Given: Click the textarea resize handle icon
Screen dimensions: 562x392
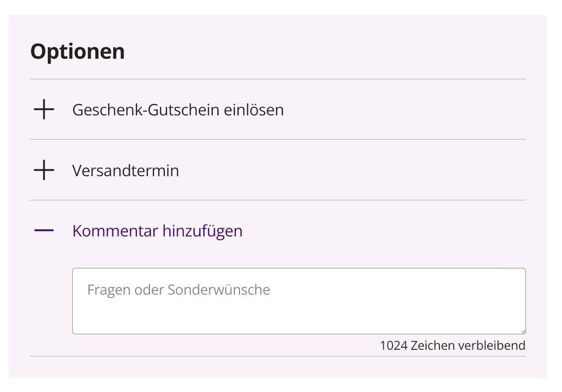Looking at the screenshot, I should click(523, 330).
